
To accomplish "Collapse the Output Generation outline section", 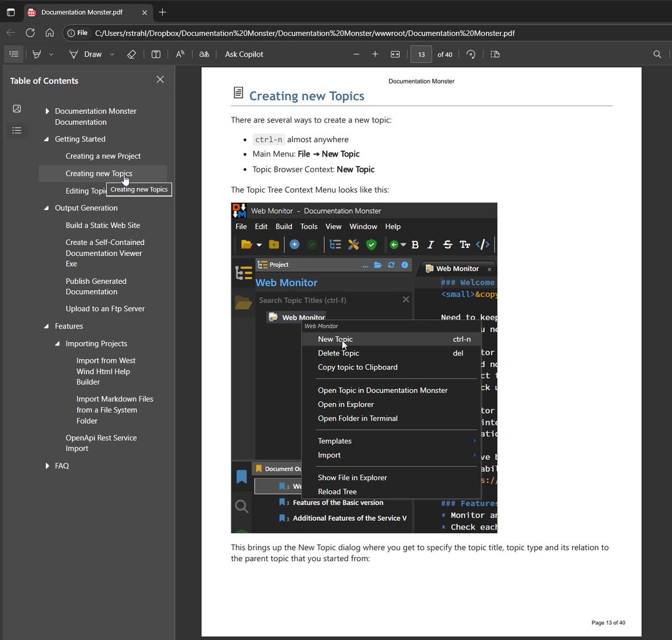I will 46,208.
